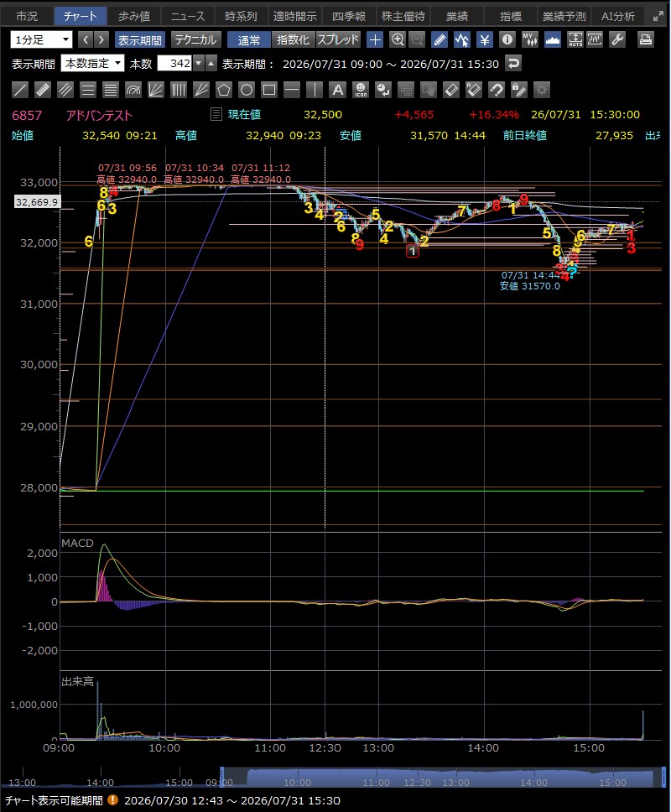Switch to the ニュース tab
Screen dimensions: 671x812
pos(187,16)
